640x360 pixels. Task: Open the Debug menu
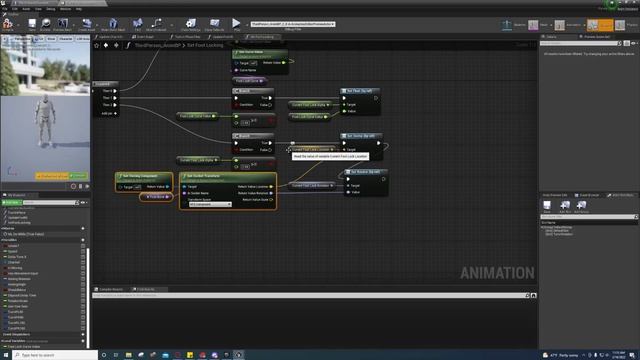(51, 9)
